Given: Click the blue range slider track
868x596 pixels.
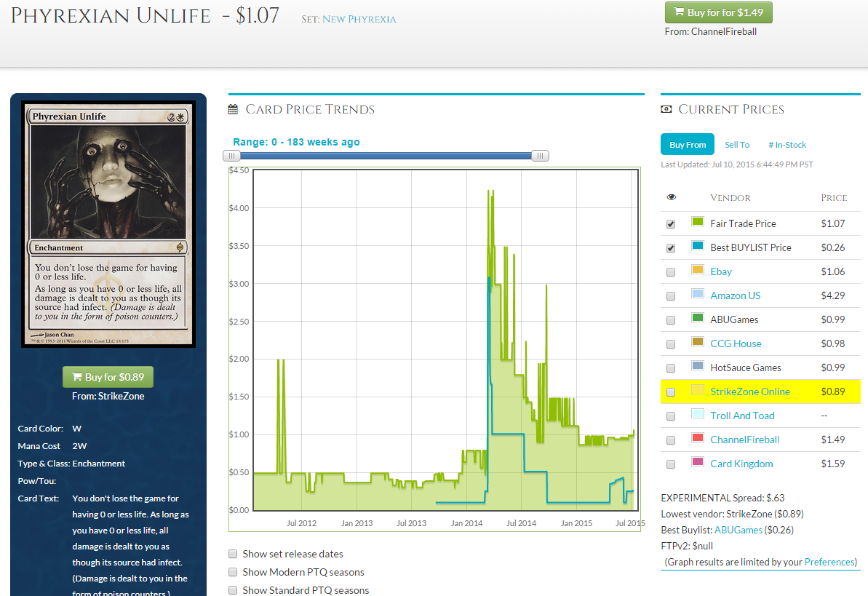Looking at the screenshot, I should [386, 156].
